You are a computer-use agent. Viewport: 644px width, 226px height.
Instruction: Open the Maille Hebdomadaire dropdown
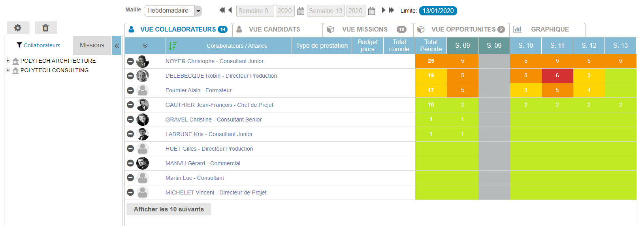[198, 11]
